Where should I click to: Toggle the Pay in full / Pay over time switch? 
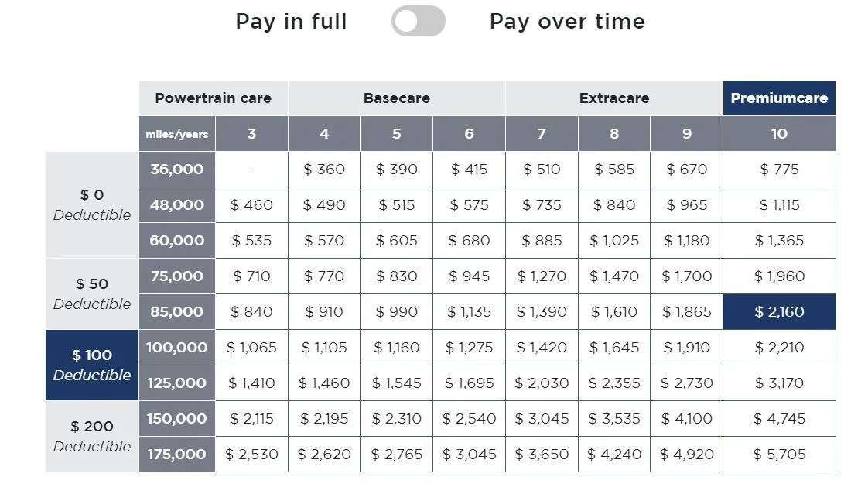[x=418, y=21]
